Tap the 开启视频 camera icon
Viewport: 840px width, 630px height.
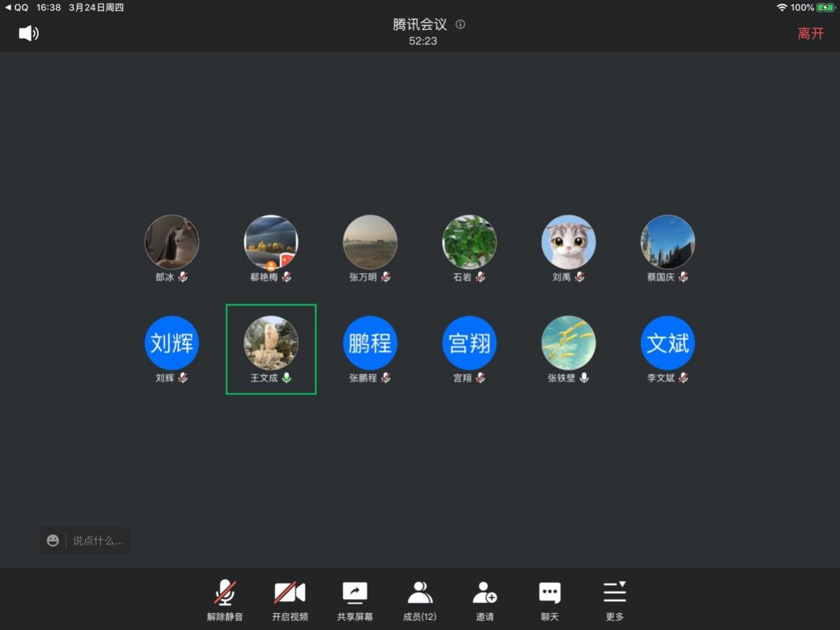coord(290,593)
